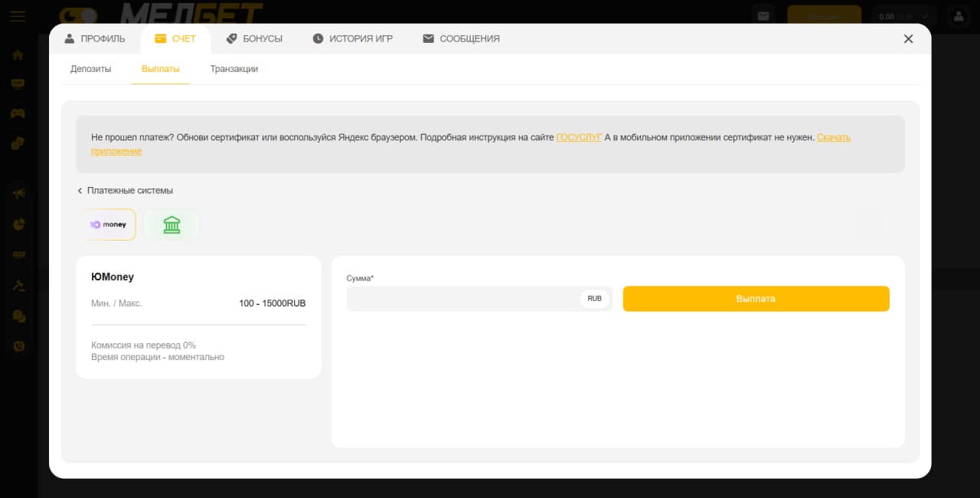Go to the home icon in sidebar
Viewport: 980px width, 498px height.
[18, 54]
